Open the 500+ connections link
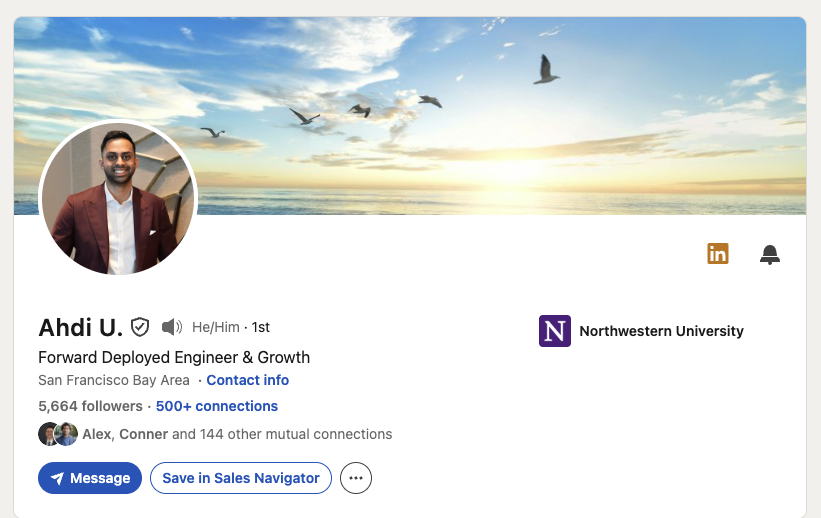Screen dimensions: 821x518 (217, 406)
